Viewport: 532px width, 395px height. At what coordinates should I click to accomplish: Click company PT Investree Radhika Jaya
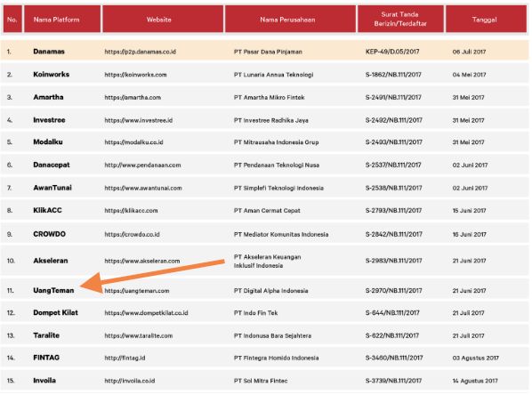pyautogui.click(x=270, y=120)
